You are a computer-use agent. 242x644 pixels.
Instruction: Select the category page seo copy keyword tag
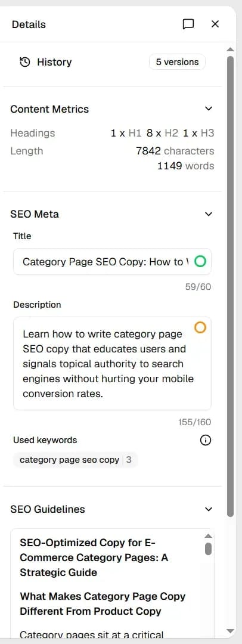tap(75, 460)
